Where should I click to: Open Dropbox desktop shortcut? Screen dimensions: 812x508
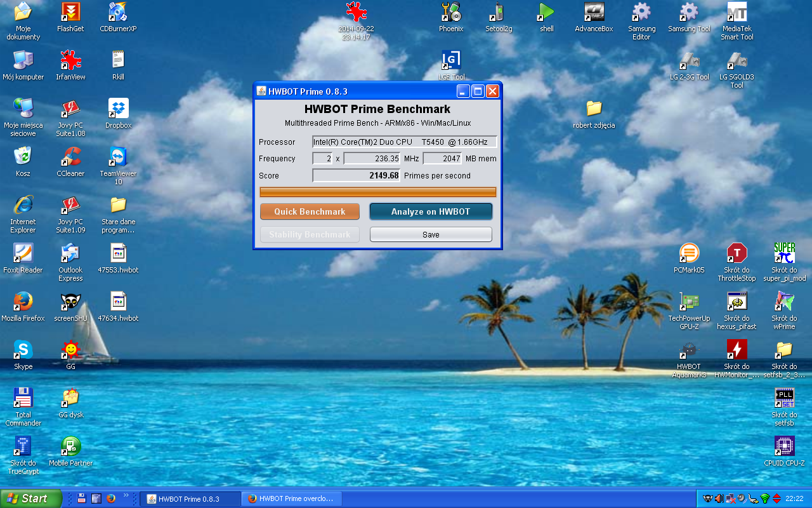click(x=118, y=114)
